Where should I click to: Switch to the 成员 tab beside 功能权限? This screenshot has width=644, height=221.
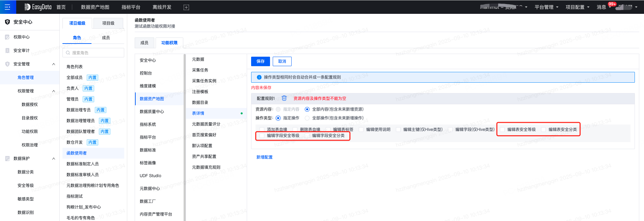coord(144,43)
